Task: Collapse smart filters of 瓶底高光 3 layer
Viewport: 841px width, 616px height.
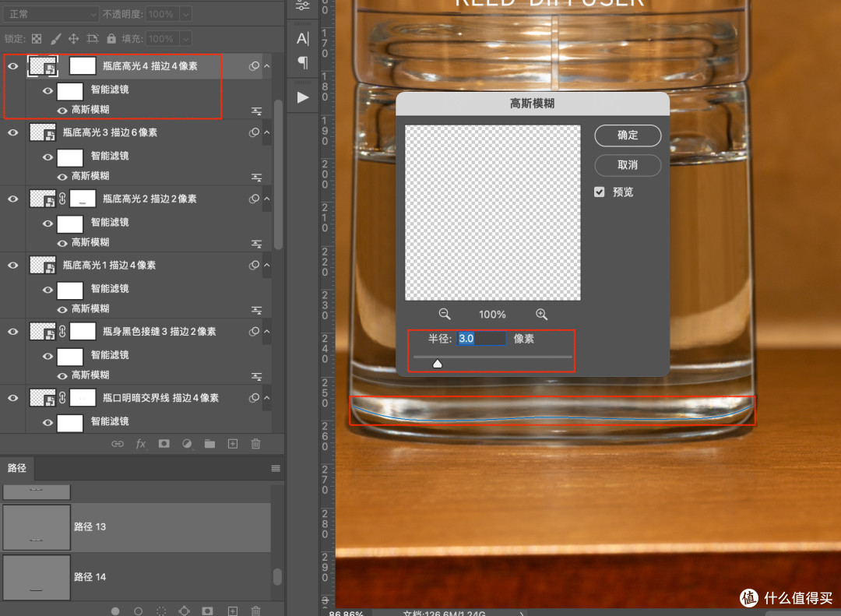Action: point(266,132)
